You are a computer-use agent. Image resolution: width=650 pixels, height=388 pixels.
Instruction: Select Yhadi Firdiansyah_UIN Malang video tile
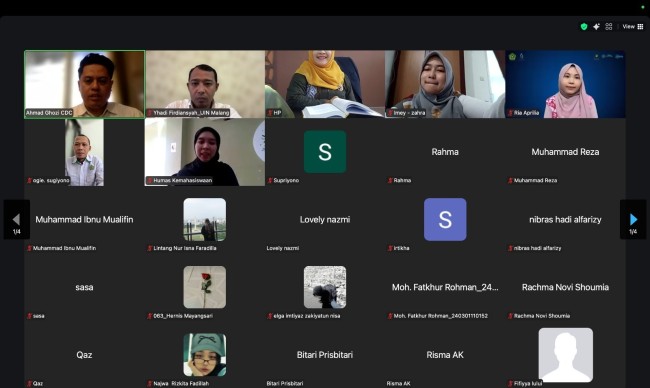click(x=205, y=84)
